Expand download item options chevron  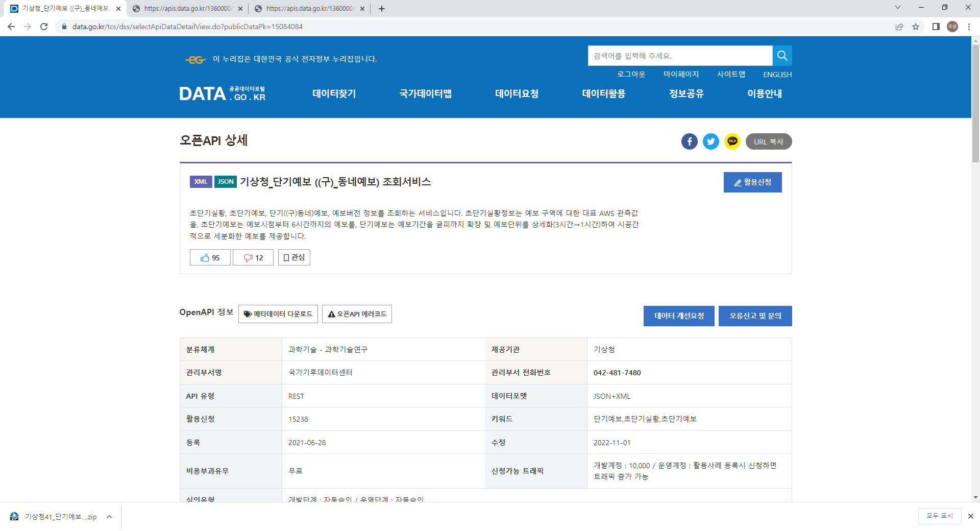pos(109,517)
